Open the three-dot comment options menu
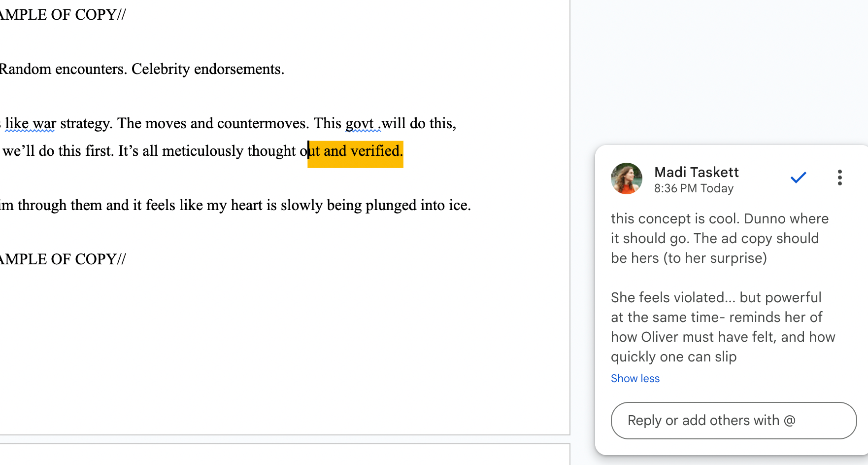 (x=840, y=178)
